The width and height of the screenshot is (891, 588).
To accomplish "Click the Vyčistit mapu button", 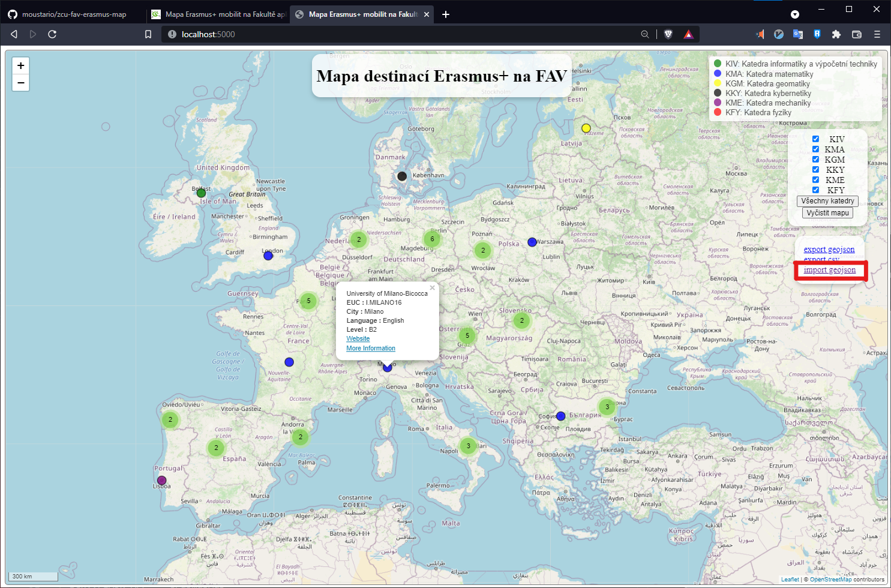I will (x=827, y=213).
